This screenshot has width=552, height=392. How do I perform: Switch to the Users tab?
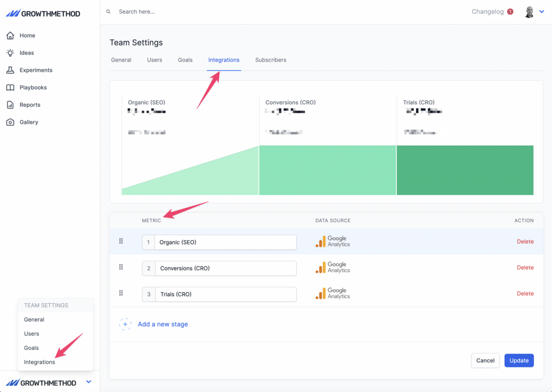point(155,60)
